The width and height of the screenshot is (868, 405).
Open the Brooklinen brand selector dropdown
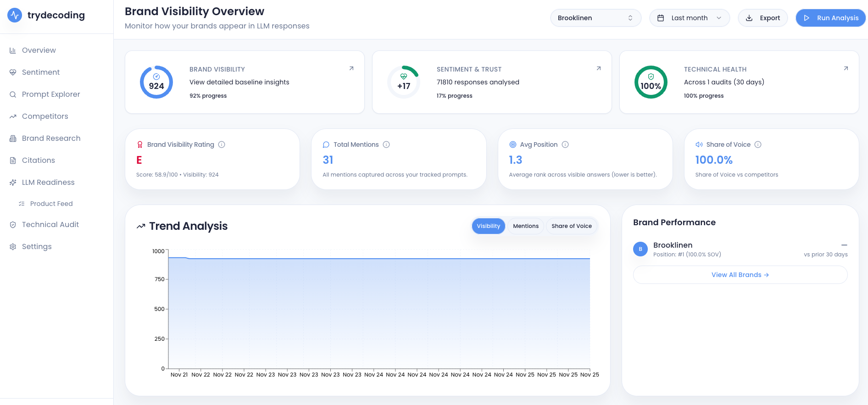coord(595,18)
